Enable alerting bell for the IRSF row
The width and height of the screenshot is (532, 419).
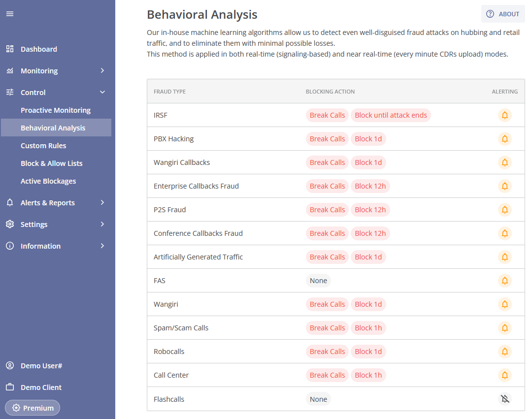[504, 115]
